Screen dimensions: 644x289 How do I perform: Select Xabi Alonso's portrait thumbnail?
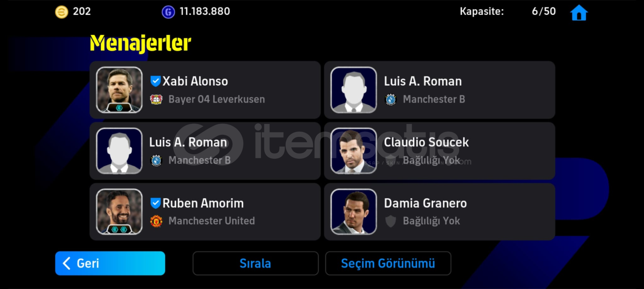119,90
